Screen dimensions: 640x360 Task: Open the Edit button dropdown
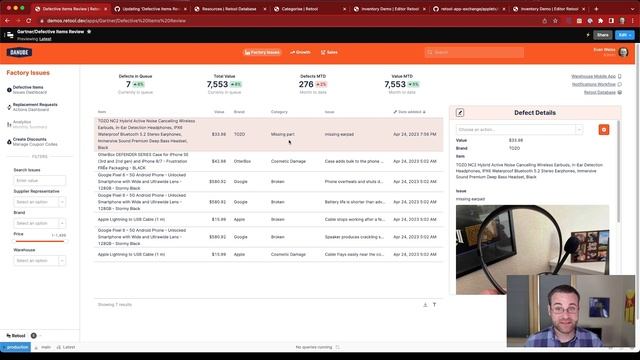pyautogui.click(x=624, y=35)
